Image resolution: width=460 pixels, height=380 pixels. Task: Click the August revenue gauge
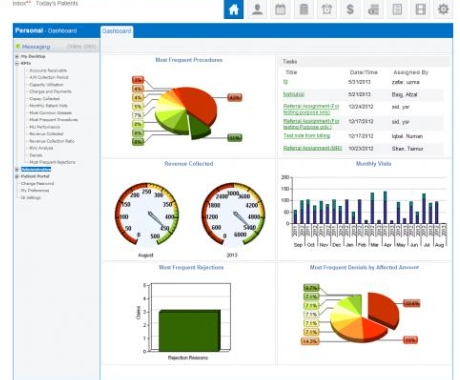(147, 214)
